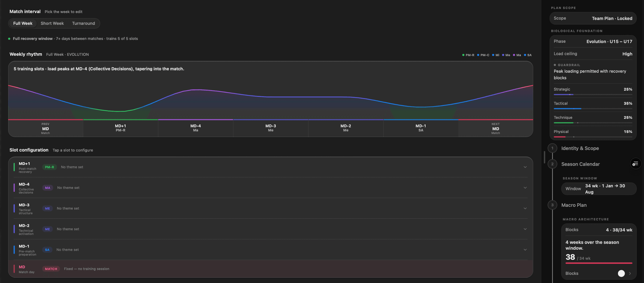Click step 2 circle for Season Calendar
Screen dimensions: 644x283
[x=552, y=164]
